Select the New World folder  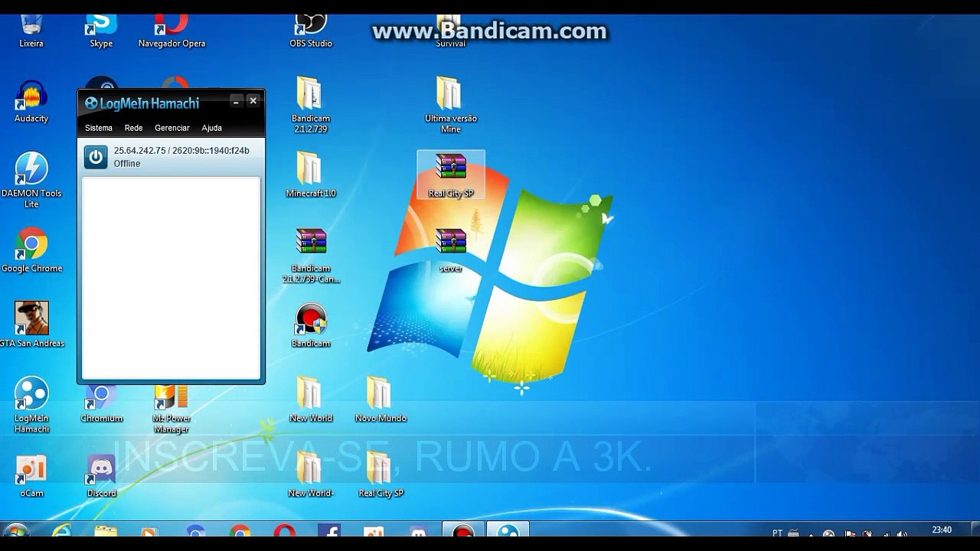pos(311,399)
